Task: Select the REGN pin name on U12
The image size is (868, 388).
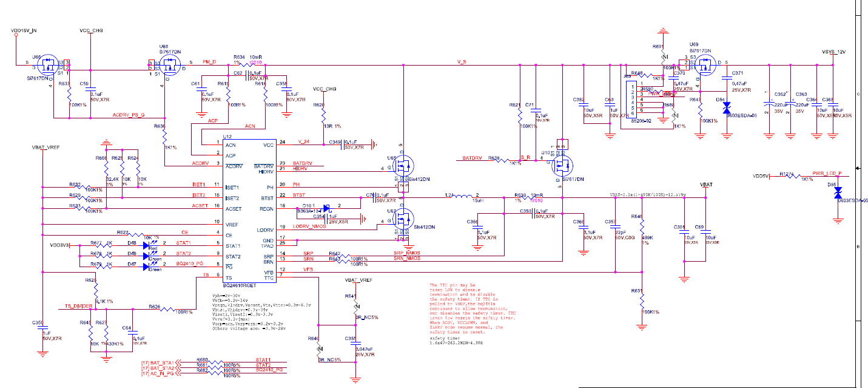Action: point(267,209)
